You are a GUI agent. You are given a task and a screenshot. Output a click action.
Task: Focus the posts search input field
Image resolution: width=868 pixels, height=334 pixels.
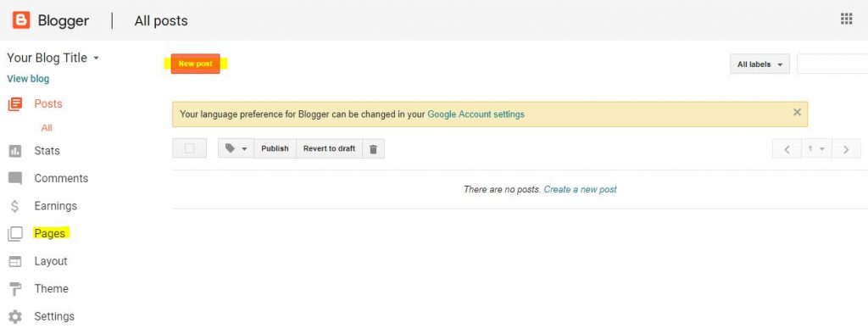tap(832, 64)
